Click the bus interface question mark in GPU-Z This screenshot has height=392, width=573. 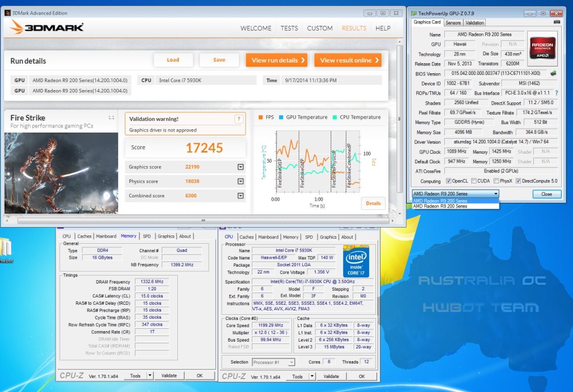tap(557, 93)
